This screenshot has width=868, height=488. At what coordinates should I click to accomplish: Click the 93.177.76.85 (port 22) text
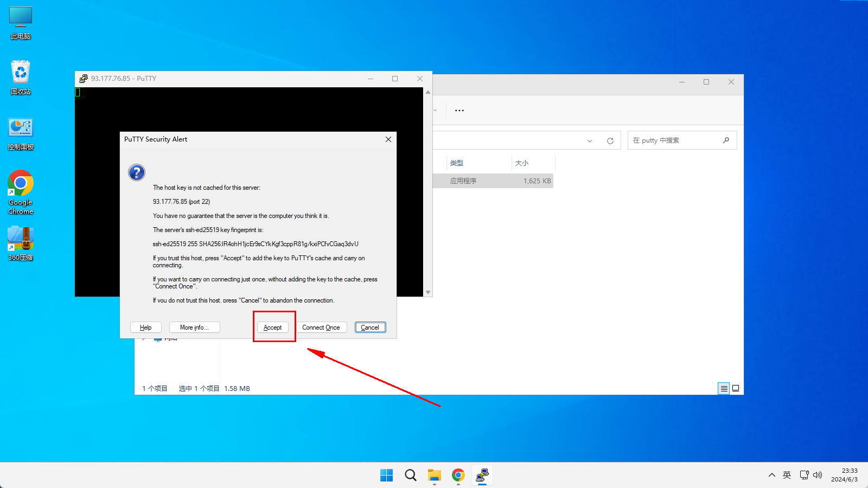181,202
